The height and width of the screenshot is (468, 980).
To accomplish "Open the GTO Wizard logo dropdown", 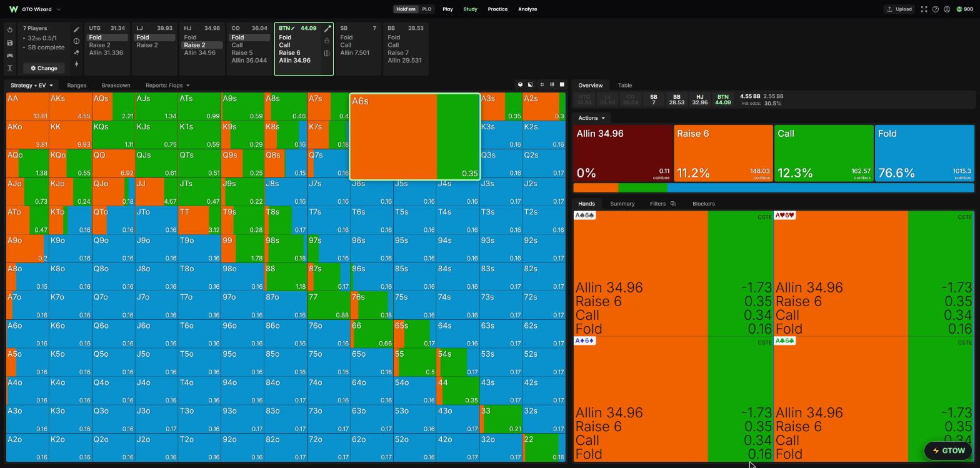I will pos(35,9).
